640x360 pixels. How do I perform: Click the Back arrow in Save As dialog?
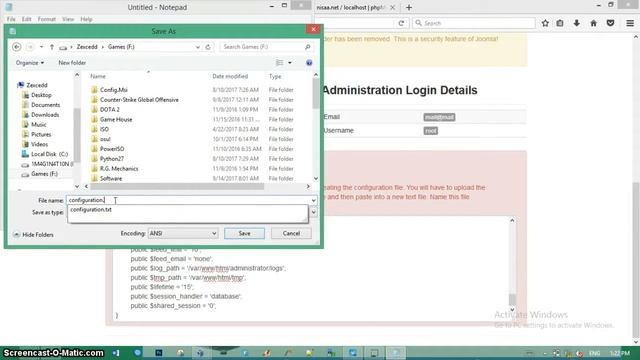click(17, 47)
